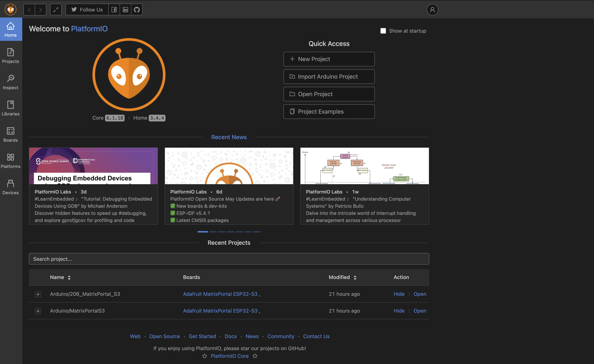This screenshot has width=594, height=364.
Task: Expand the Arduino/206_MatrixPortal_S3 project row
Action: point(38,294)
